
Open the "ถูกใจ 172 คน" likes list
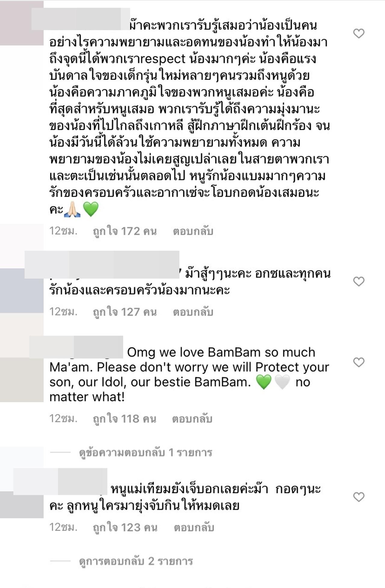(x=125, y=231)
